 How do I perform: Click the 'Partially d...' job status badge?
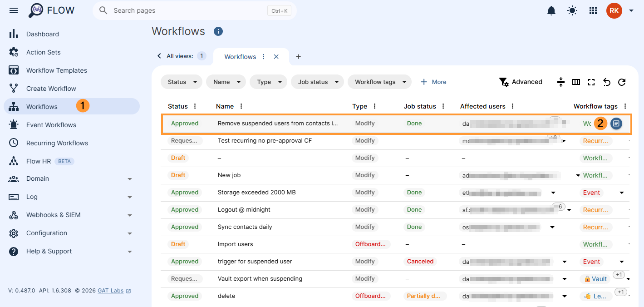(424, 296)
